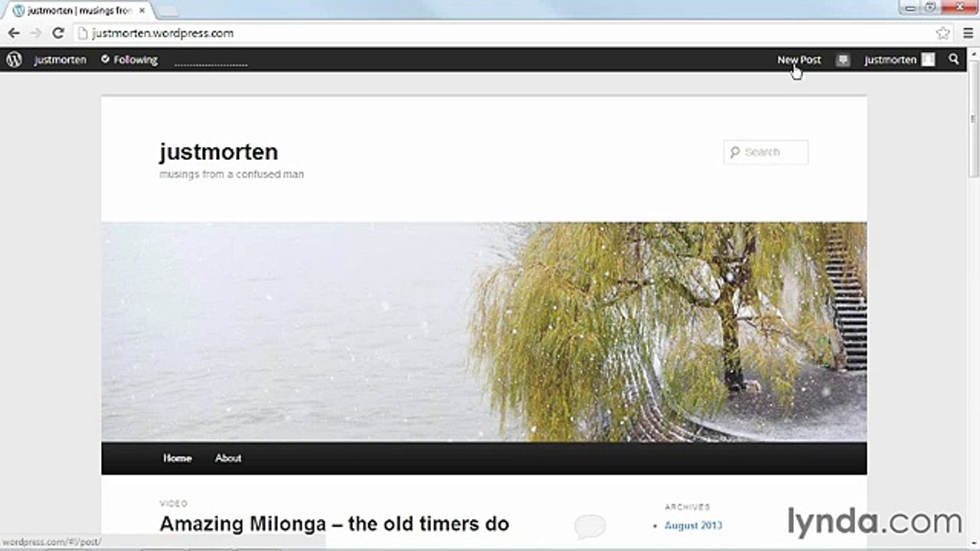980x551 pixels.
Task: Click the 'ARCHIVES' widget heading
Action: point(687,507)
